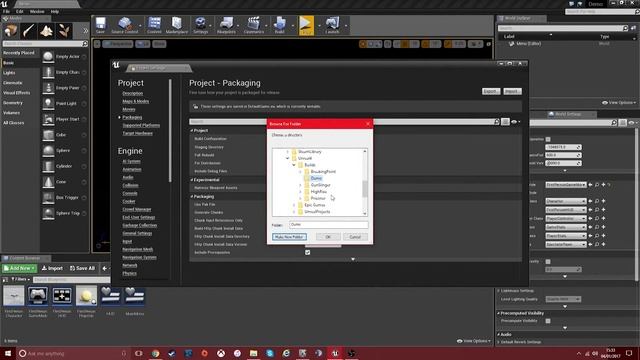Toggle the Show button in the viewport
640x360 pixels.
(159, 44)
